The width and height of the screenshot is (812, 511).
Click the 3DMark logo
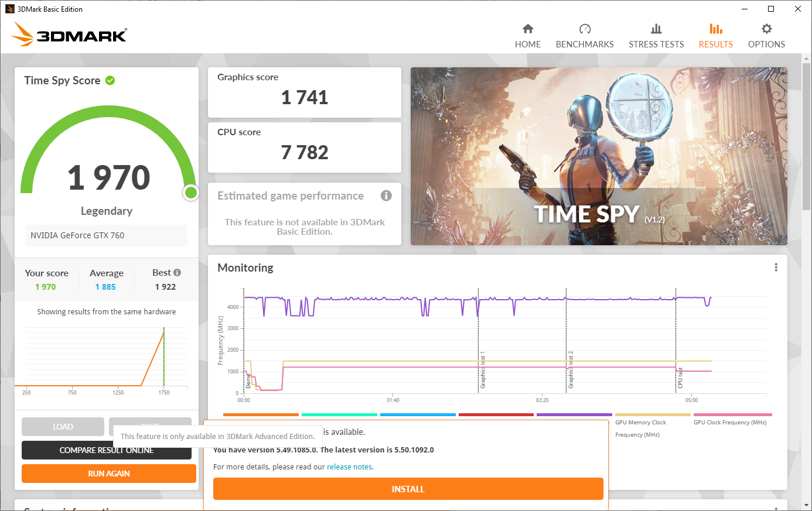coord(69,35)
